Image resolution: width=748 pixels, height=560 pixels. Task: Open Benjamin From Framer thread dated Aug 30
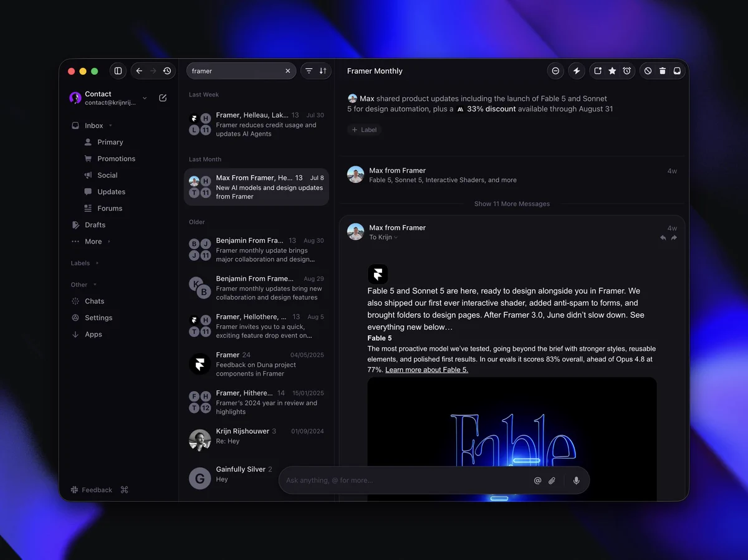coord(256,250)
